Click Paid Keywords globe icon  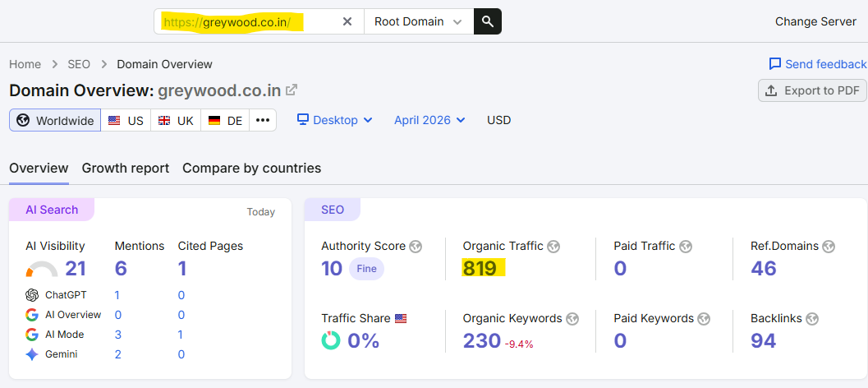(x=704, y=319)
